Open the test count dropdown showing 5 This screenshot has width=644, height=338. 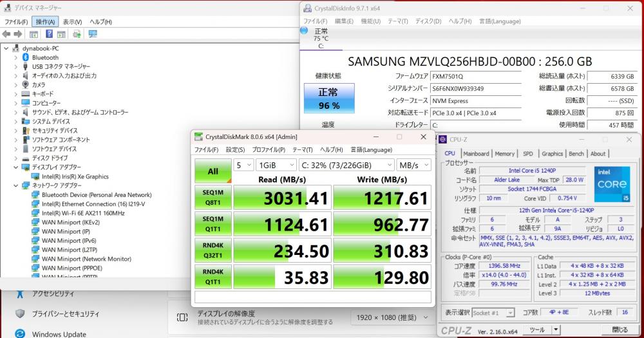click(x=243, y=165)
